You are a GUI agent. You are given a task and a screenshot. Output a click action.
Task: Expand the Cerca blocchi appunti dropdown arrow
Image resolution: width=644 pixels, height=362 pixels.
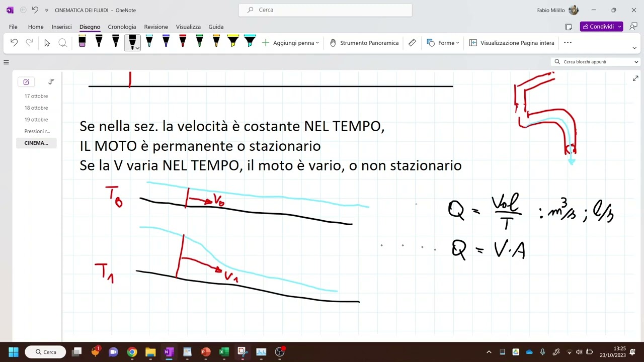click(x=636, y=62)
